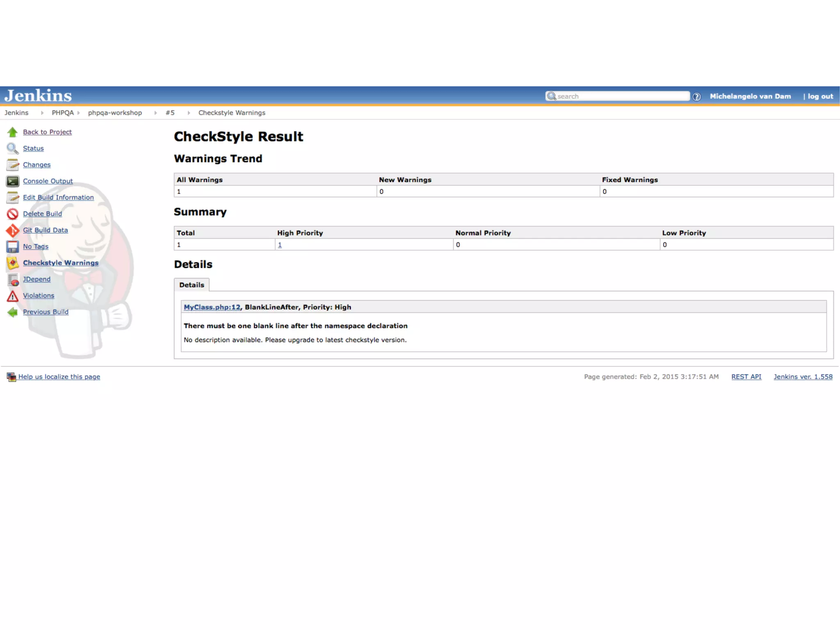Click the Checkstyle Warnings sidebar icon

tap(12, 263)
